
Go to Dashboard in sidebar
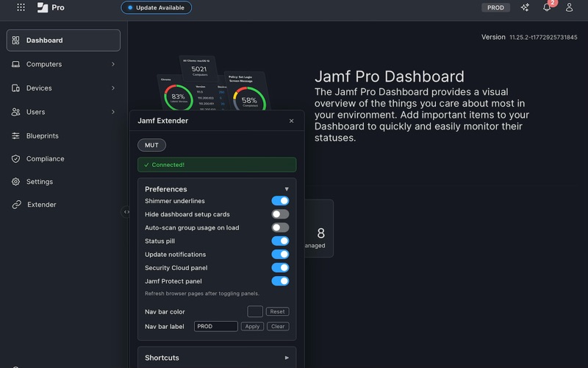63,40
